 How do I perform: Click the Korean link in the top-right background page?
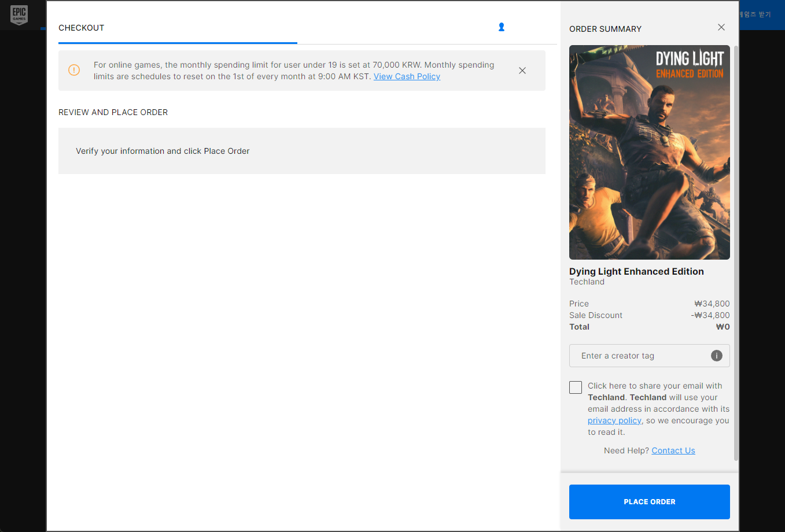[x=755, y=14]
